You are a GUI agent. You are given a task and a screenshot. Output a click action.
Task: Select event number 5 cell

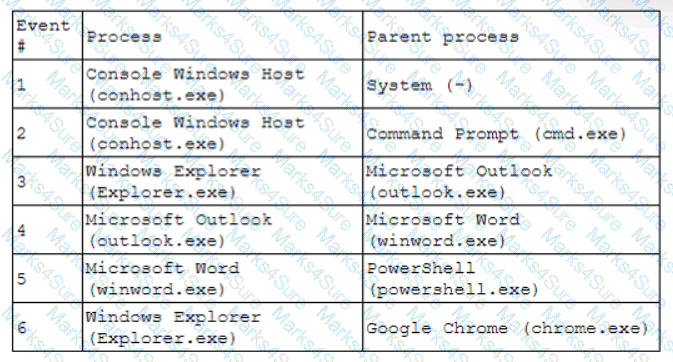point(48,278)
